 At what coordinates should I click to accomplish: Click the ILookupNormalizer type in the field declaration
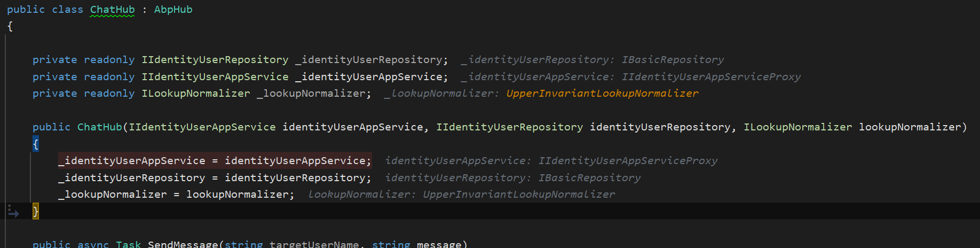point(195,94)
